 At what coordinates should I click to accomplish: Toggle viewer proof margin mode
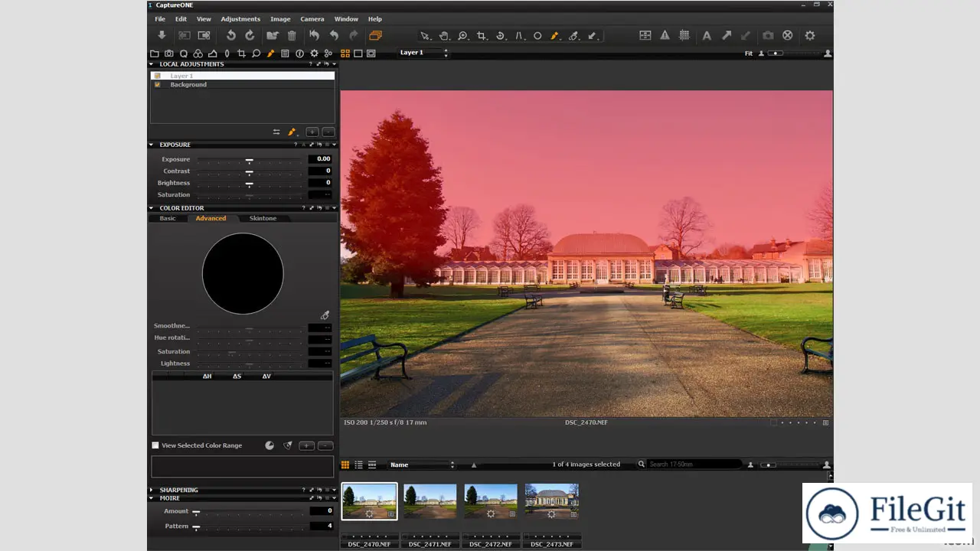[x=371, y=54]
